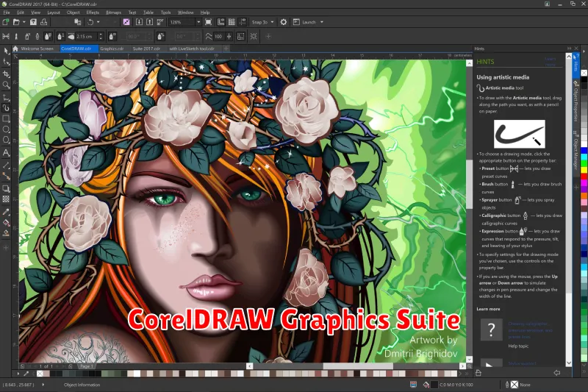588x392 pixels.
Task: Open the Effects menu
Action: tap(93, 13)
